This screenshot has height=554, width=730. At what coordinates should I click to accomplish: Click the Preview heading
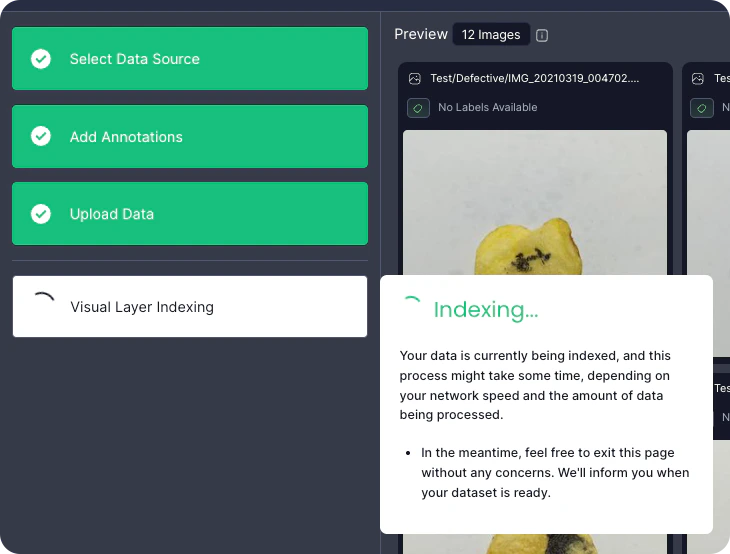tap(421, 34)
